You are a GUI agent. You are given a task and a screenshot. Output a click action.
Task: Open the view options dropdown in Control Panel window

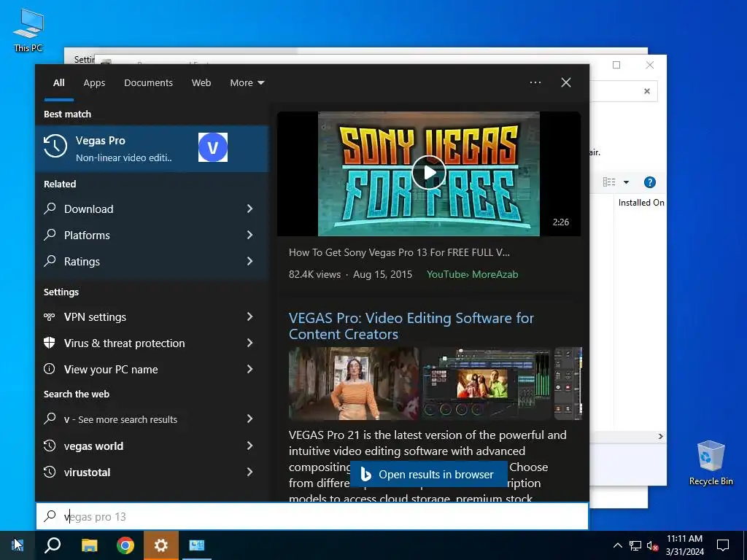coord(626,182)
